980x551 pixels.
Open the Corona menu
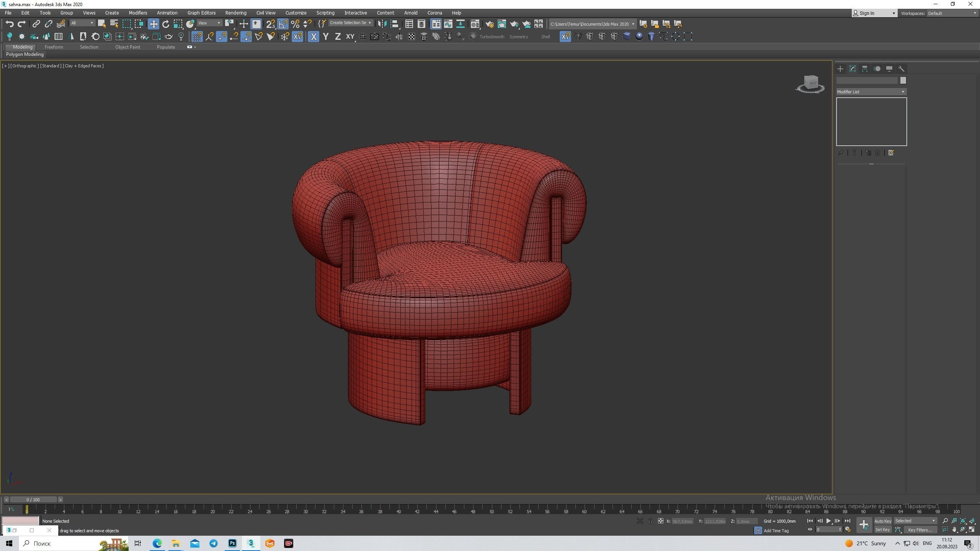click(435, 13)
